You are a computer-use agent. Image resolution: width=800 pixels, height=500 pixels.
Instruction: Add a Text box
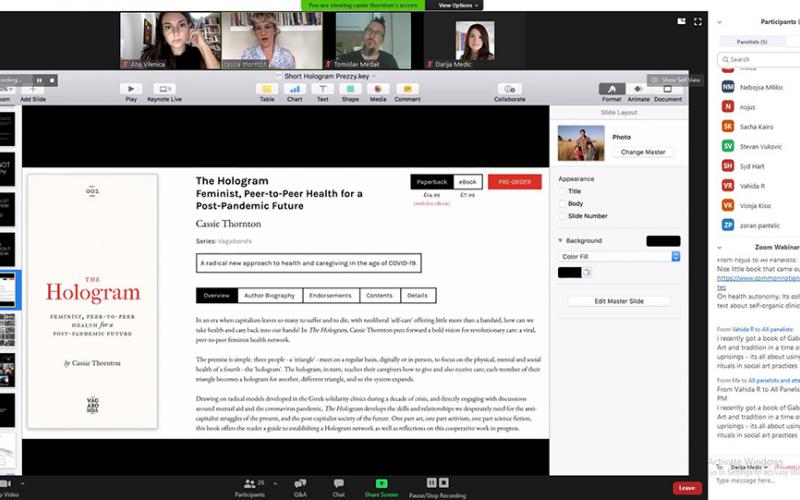[x=322, y=89]
